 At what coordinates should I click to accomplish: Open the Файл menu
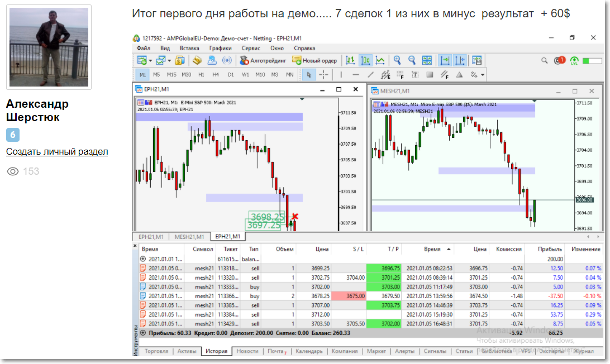(144, 48)
